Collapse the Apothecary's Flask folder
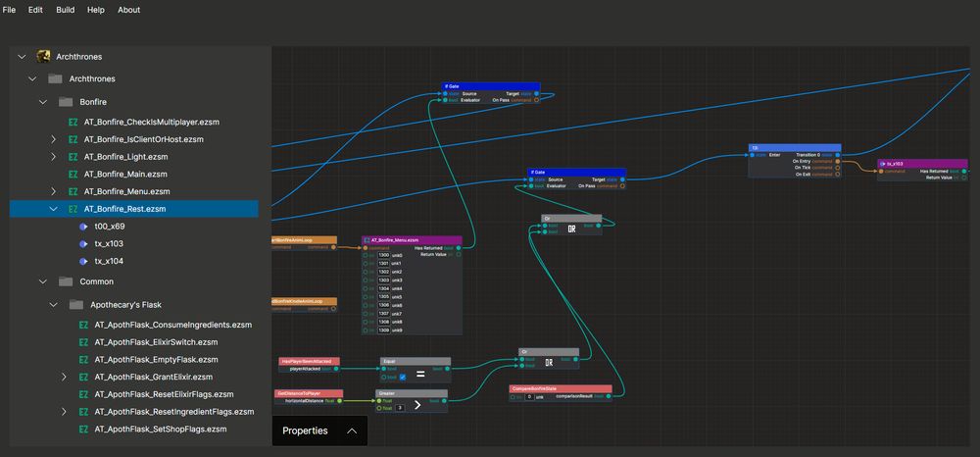This screenshot has width=980, height=457. coord(54,304)
